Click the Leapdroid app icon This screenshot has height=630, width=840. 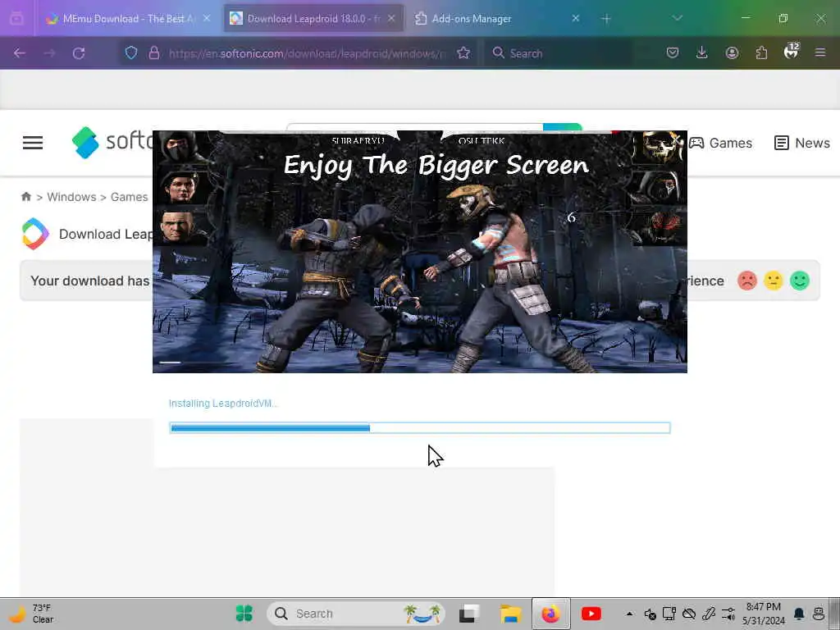pos(35,234)
